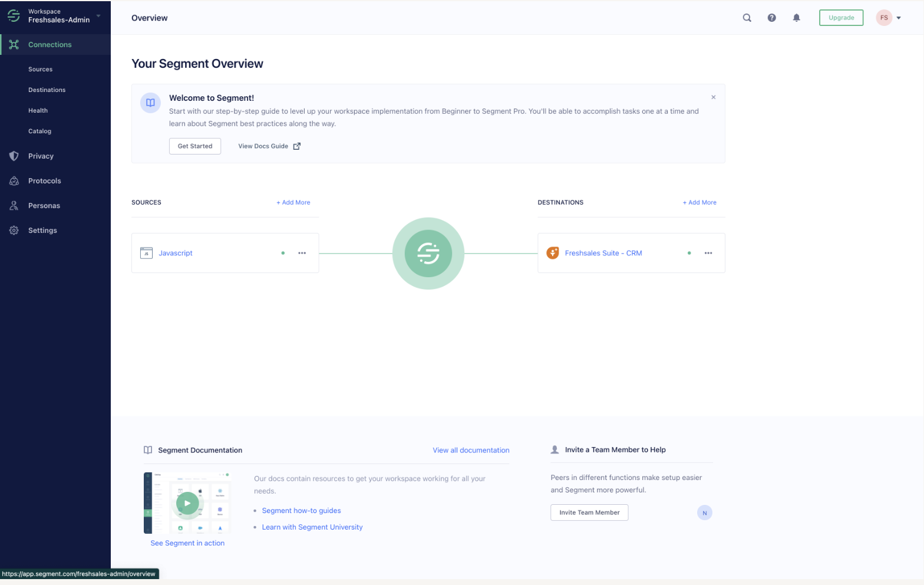Click the FS user avatar
The width and height of the screenshot is (924, 585).
click(x=884, y=18)
